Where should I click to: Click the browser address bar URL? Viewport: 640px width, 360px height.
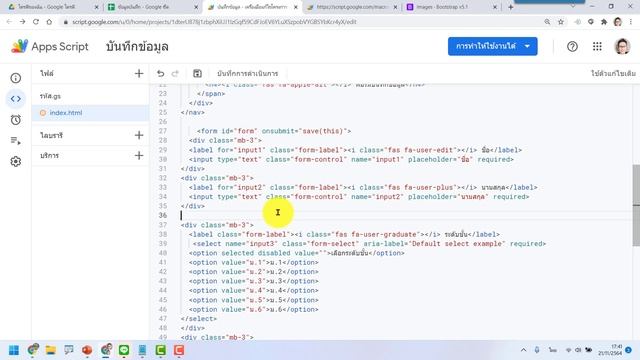214,22
